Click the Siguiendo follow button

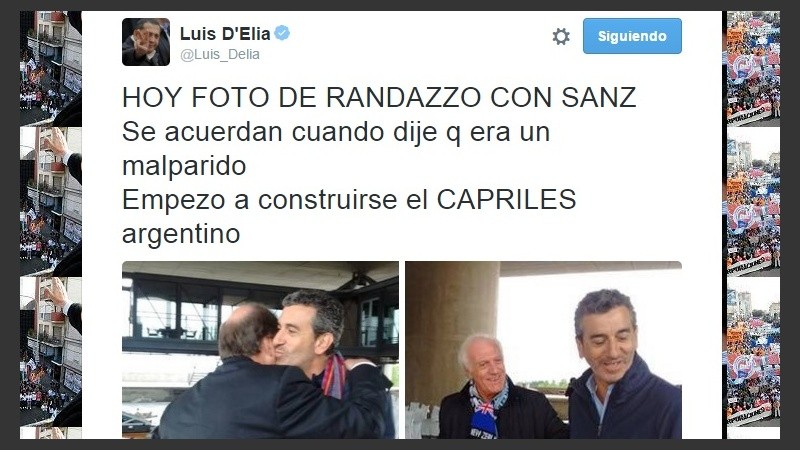pos(632,36)
